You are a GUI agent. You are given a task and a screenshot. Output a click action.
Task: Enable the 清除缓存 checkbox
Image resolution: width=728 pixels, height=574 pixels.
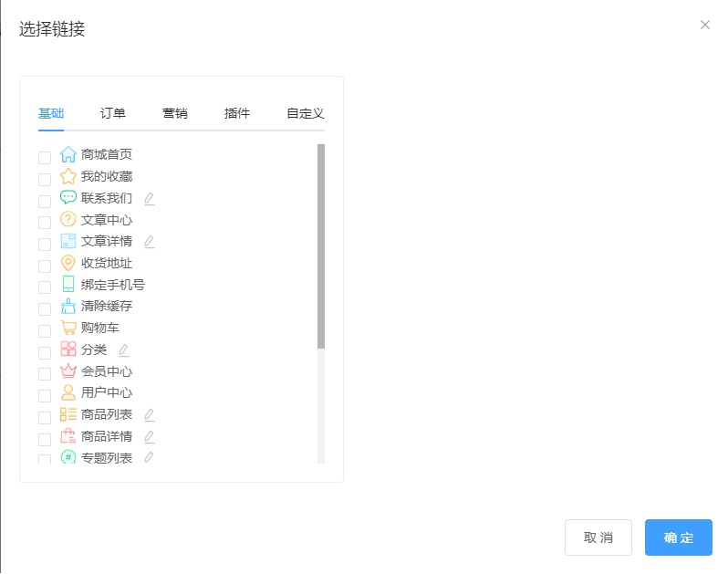[x=45, y=309]
